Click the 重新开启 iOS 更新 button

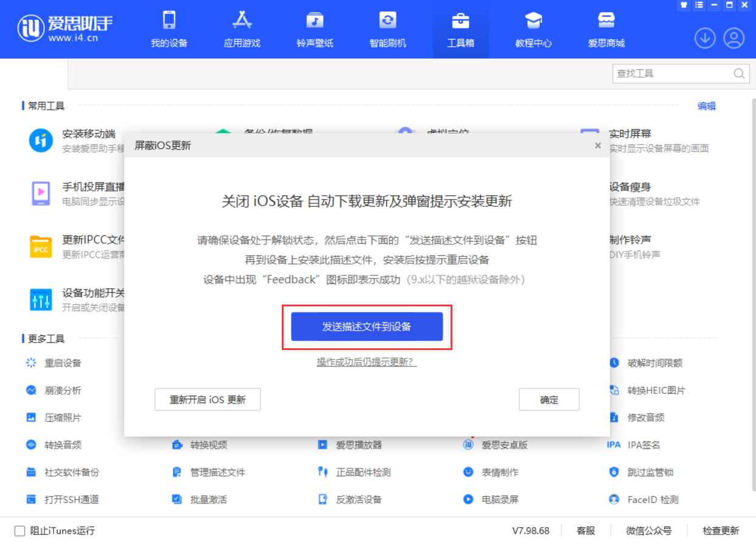208,400
